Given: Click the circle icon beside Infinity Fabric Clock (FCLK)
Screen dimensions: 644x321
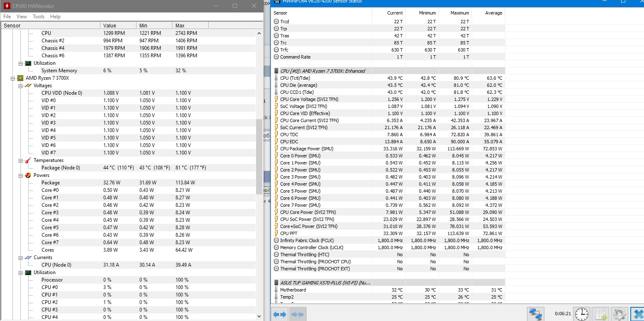Looking at the screenshot, I should [x=276, y=240].
